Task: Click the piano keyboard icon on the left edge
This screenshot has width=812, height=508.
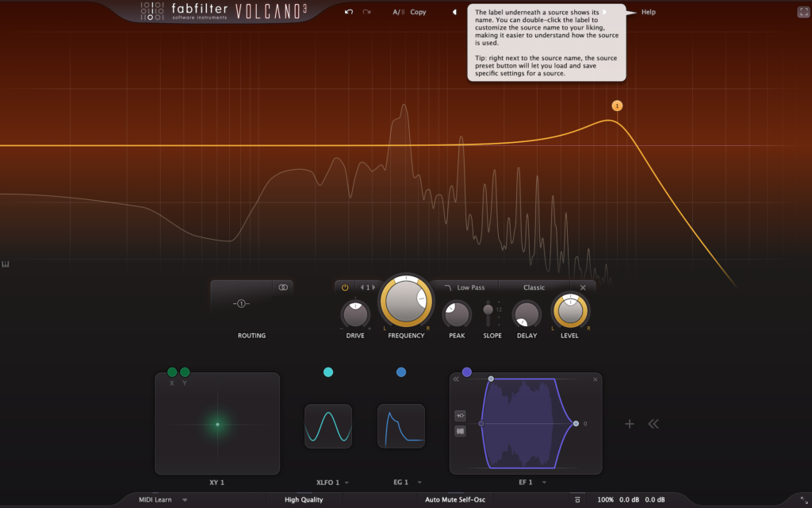Action: 6,264
